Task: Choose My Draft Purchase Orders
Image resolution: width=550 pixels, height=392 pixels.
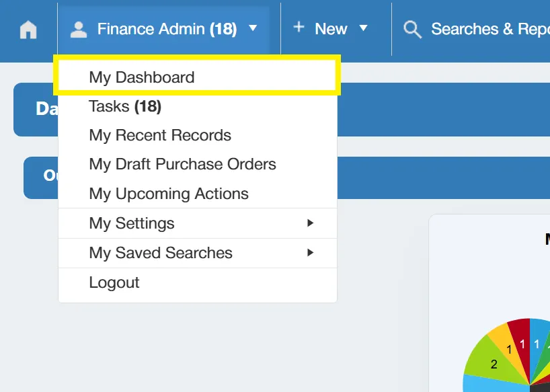Action: 198,164
